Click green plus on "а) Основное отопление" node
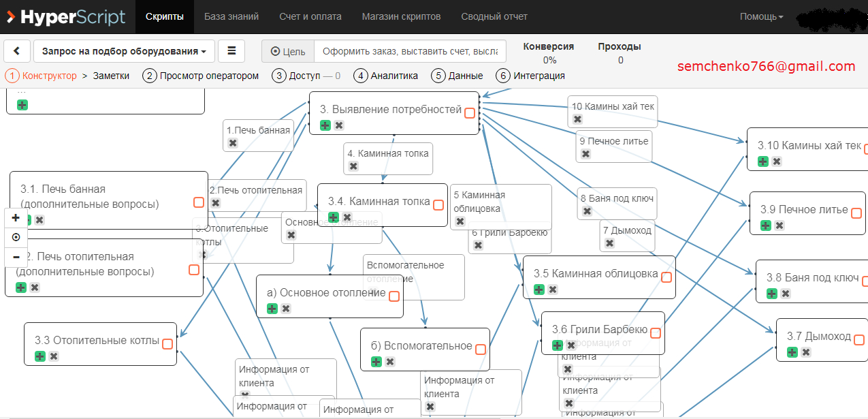 [272, 308]
